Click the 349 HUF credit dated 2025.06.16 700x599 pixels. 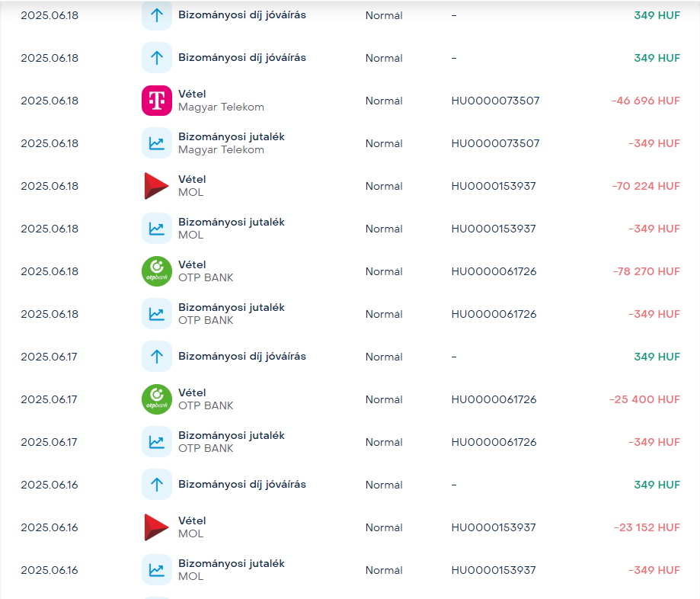click(x=657, y=485)
